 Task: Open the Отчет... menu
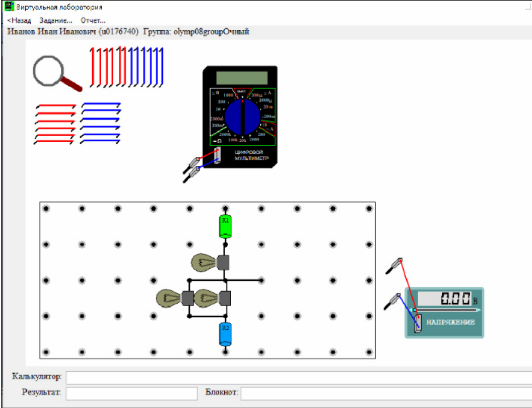(93, 20)
